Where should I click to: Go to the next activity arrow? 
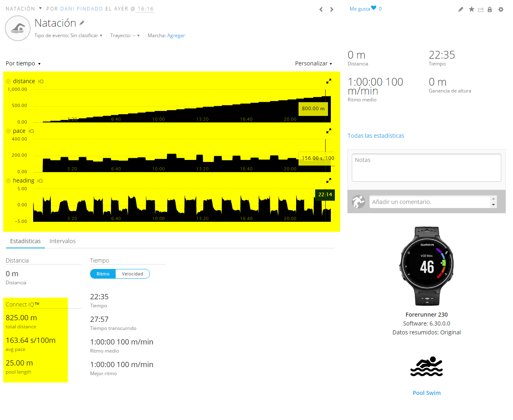coord(332,9)
